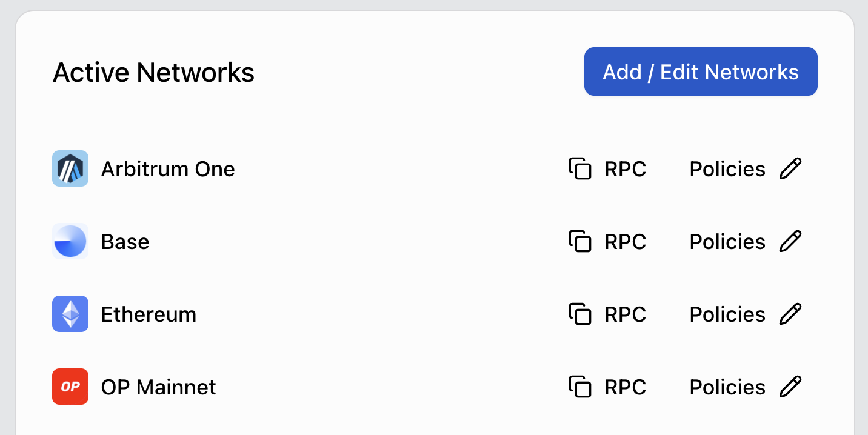Click the Ethereum network logo

[x=70, y=314]
